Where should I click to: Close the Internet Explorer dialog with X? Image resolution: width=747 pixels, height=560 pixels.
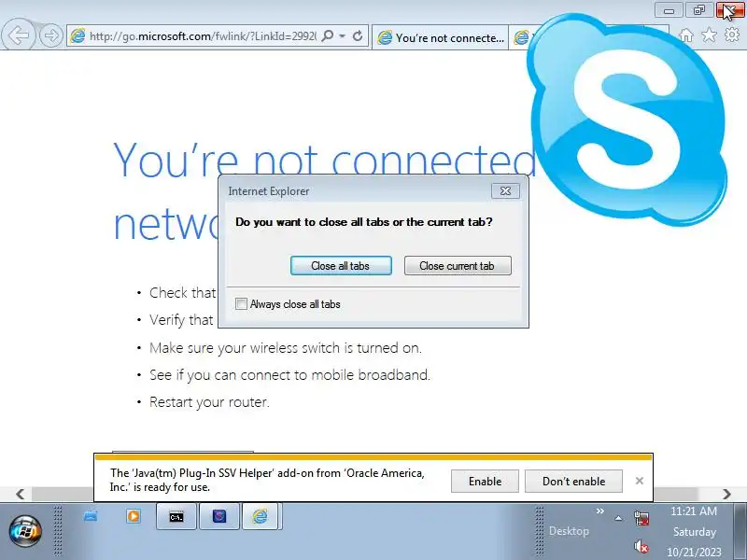pyautogui.click(x=505, y=191)
